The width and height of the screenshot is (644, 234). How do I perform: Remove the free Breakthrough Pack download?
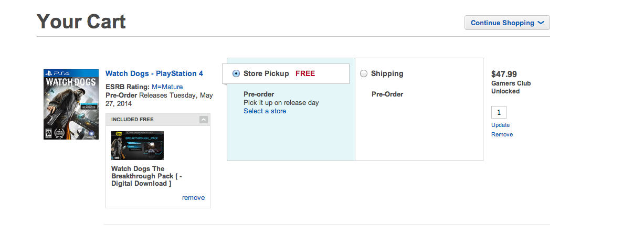click(193, 198)
